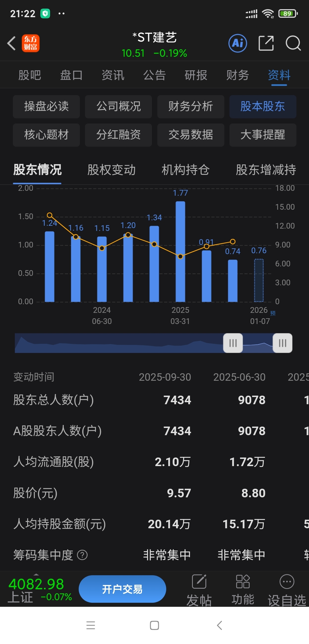309x644 pixels.
Task: Select the 机构持仓 sub-tab
Action: point(186,170)
